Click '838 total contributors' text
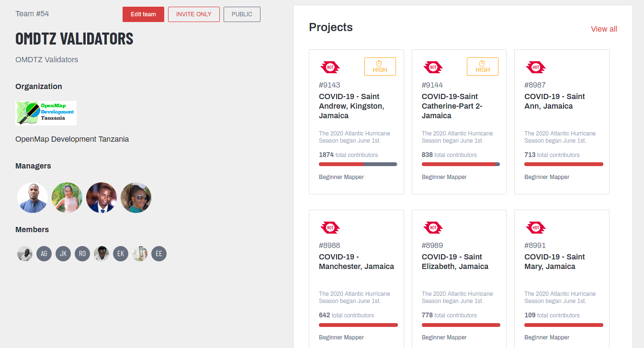The height and width of the screenshot is (348, 644). (449, 155)
